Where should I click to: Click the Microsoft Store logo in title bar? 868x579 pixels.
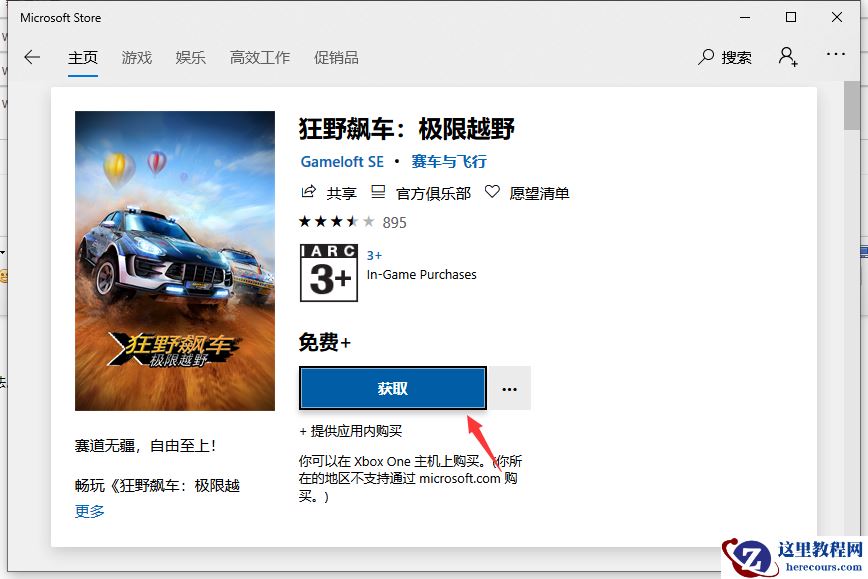pyautogui.click(x=60, y=17)
